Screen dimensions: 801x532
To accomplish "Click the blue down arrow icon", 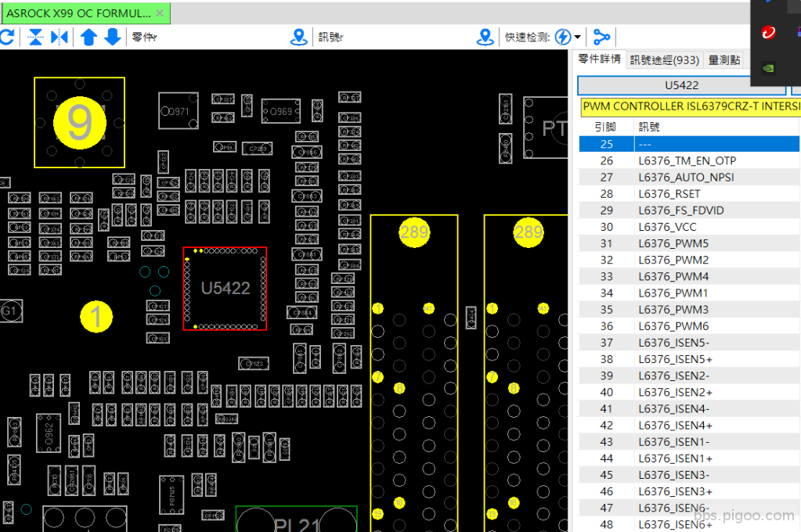I will point(113,37).
